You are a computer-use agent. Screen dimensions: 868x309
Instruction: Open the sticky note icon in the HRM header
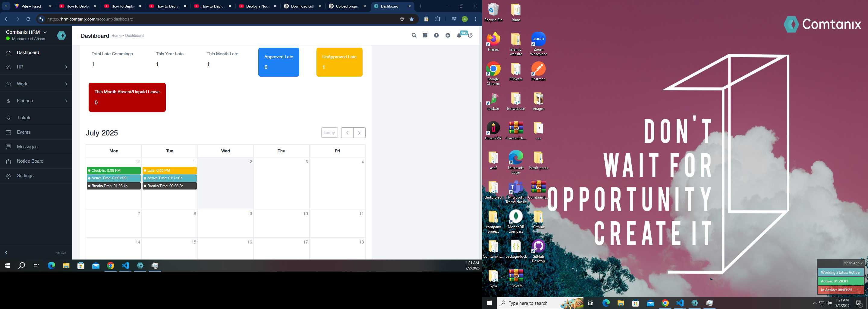(x=425, y=35)
